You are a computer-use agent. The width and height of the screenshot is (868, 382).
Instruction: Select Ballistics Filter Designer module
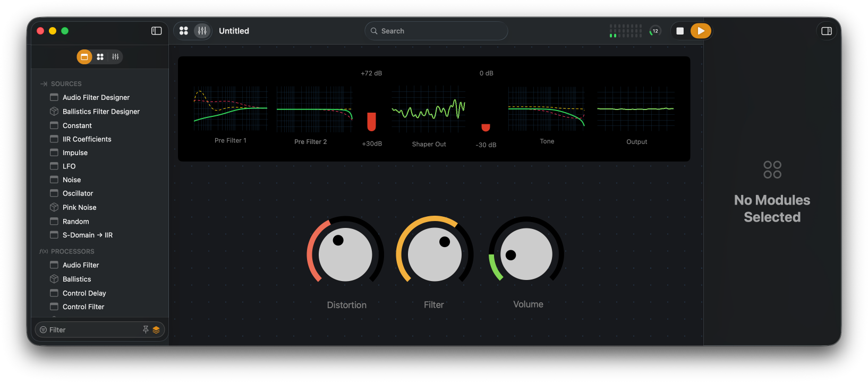click(101, 112)
